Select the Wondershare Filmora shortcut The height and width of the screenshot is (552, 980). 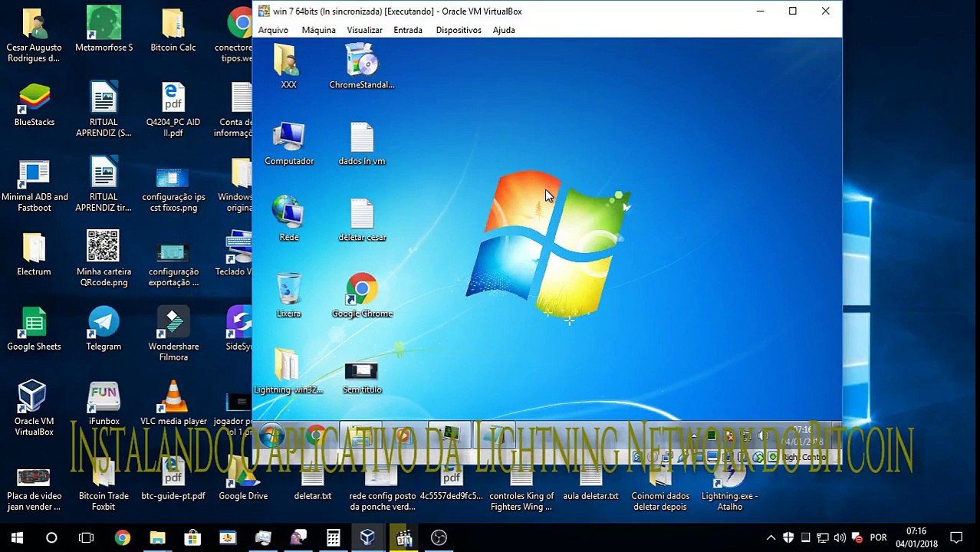(x=173, y=334)
